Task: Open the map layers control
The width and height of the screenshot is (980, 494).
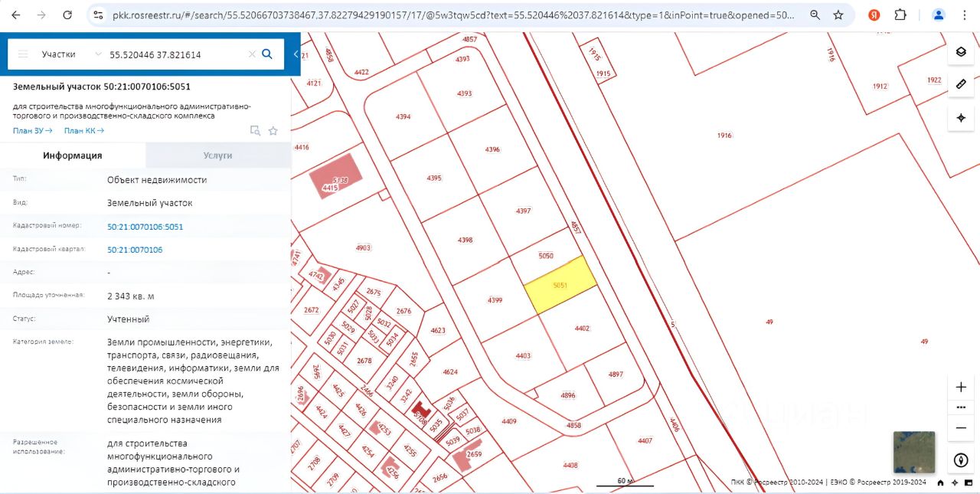Action: [961, 52]
